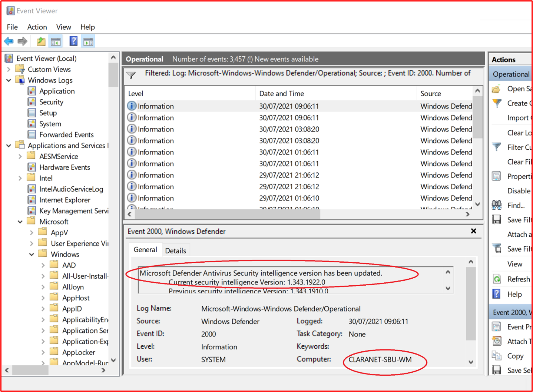Select the Setup log in the tree
Viewport: 533px width, 392px height.
(x=48, y=113)
